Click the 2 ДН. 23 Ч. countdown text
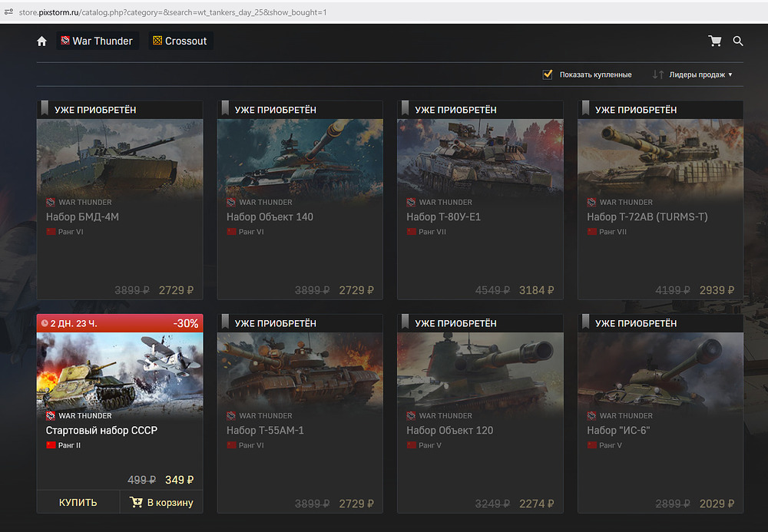Image resolution: width=768 pixels, height=532 pixels. click(x=74, y=323)
